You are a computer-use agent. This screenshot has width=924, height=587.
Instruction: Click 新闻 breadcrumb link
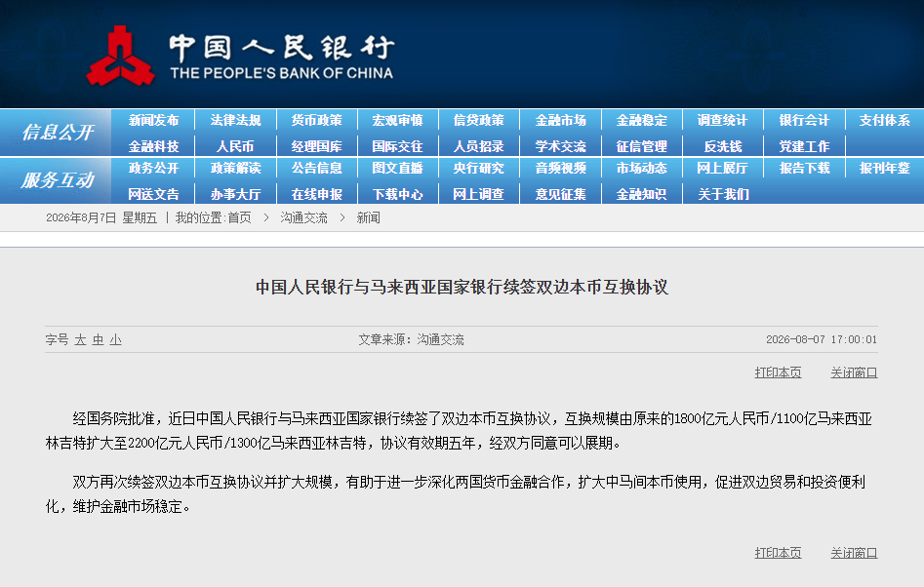368,218
